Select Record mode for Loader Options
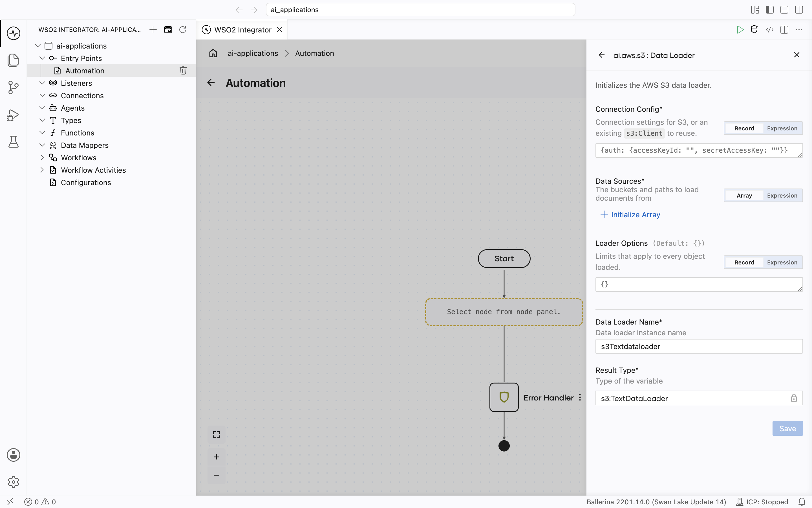This screenshot has height=508, width=812. click(744, 262)
